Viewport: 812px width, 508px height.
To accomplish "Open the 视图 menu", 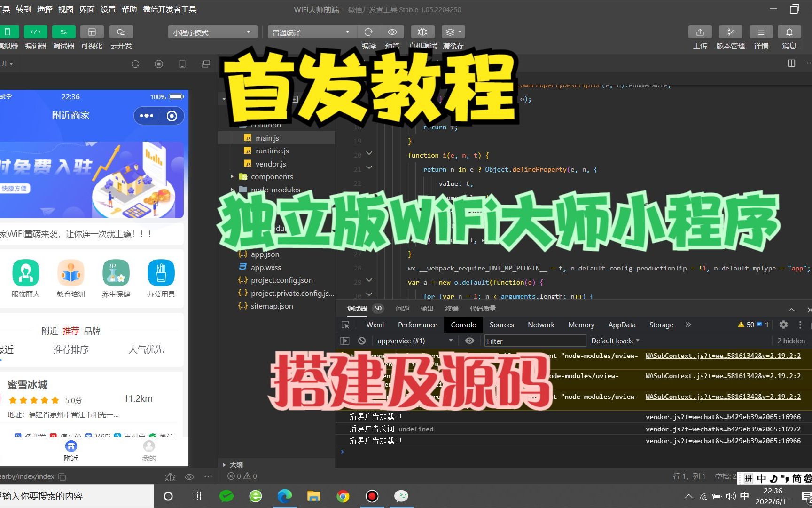I will [x=66, y=9].
